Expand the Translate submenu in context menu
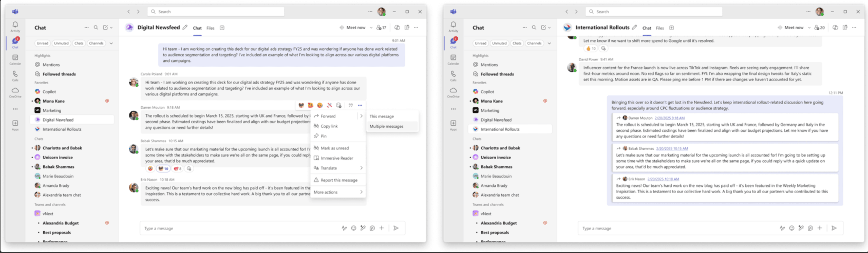 361,168
